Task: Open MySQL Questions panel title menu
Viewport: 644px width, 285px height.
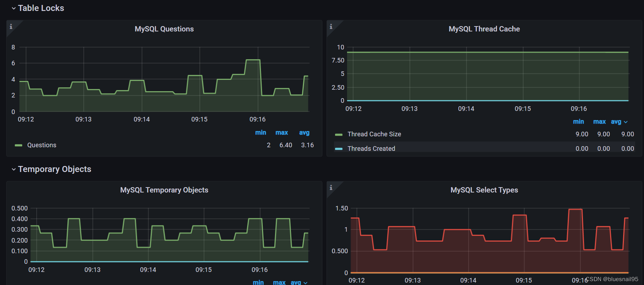Action: (164, 29)
